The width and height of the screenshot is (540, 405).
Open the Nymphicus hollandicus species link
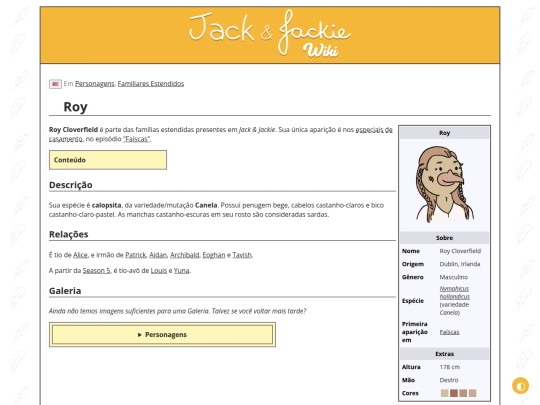coord(454,293)
